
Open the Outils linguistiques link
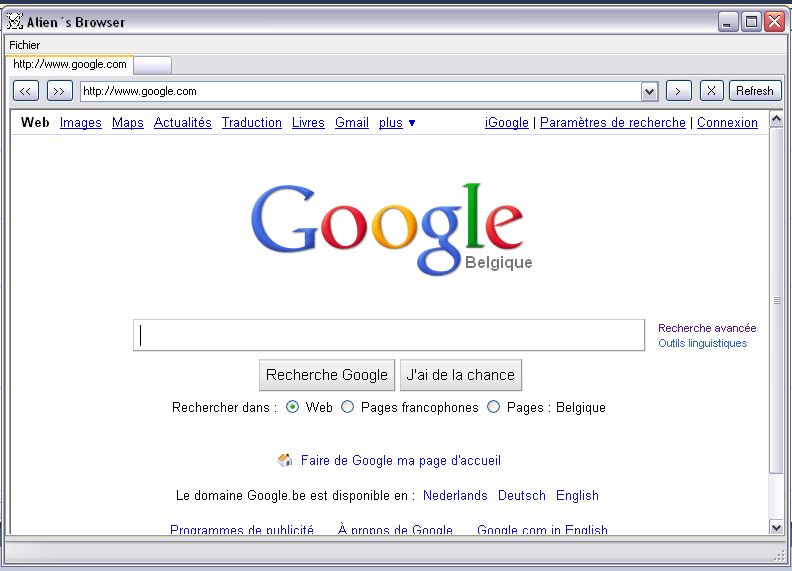click(703, 344)
